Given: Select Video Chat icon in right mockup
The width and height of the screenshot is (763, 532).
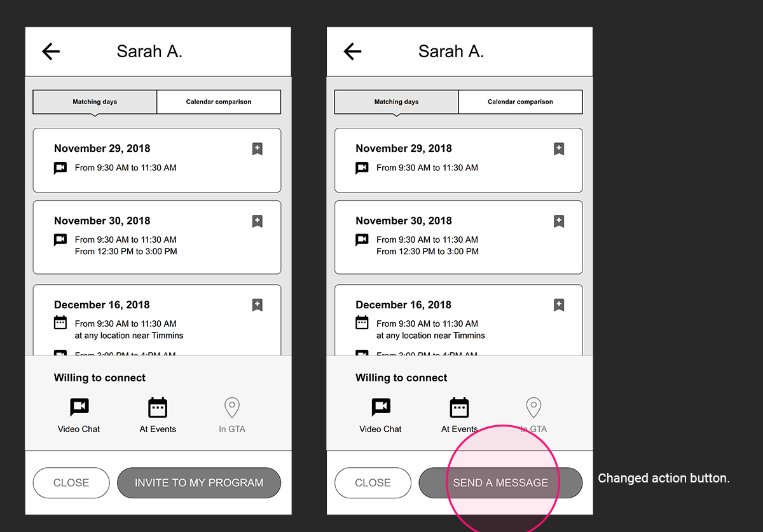Looking at the screenshot, I should click(x=380, y=407).
